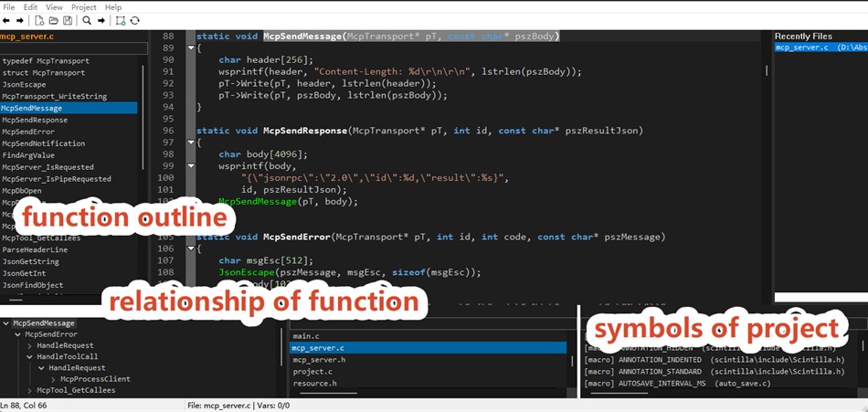Viewport: 868px width, 412px height.
Task: Open the View menu
Action: (x=54, y=7)
